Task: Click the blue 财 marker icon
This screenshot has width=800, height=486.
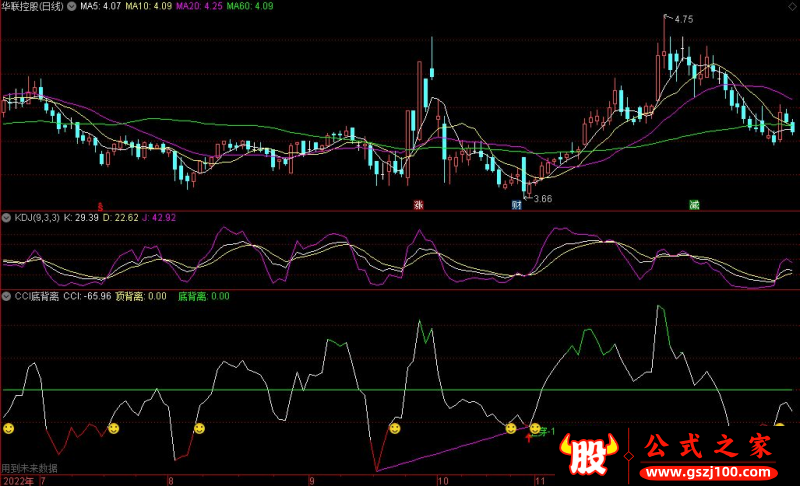Action: pos(517,205)
